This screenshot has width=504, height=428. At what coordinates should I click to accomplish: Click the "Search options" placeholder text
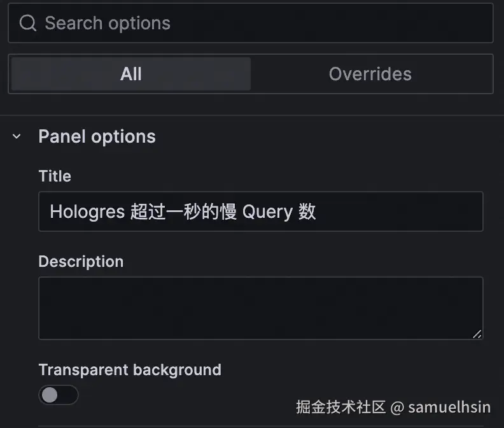pyautogui.click(x=108, y=23)
